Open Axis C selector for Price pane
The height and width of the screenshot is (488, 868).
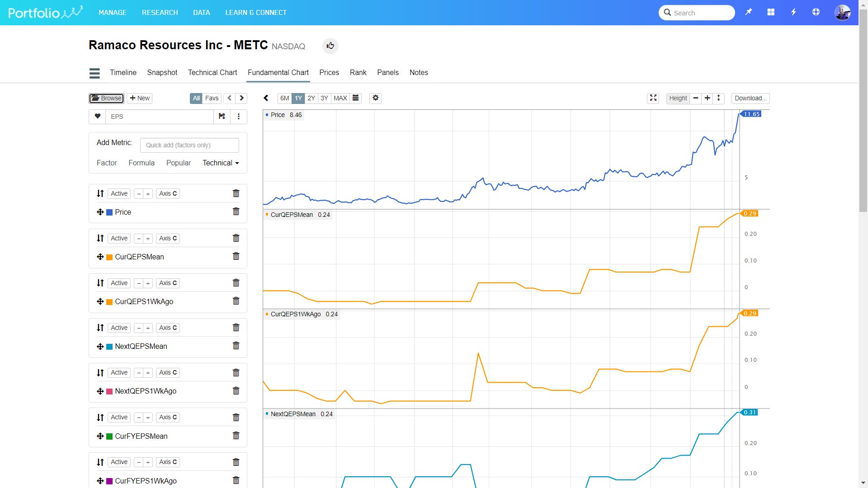point(168,193)
